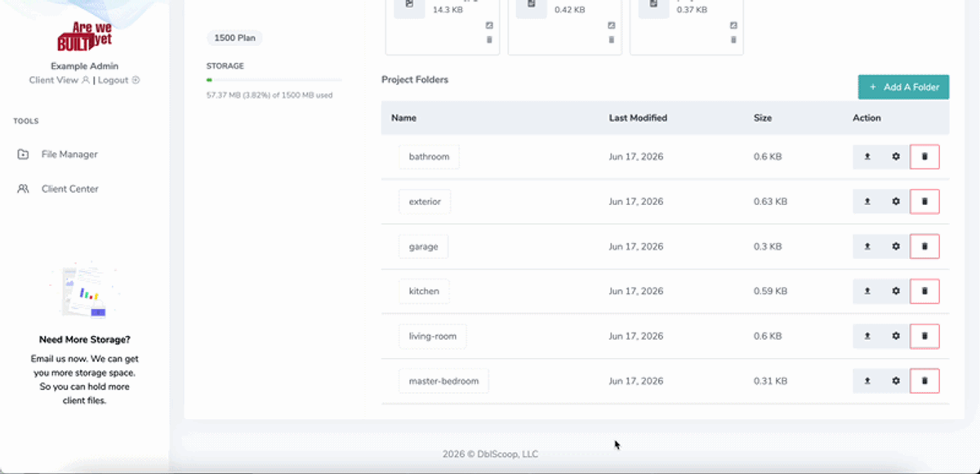This screenshot has width=980, height=474.
Task: Open the garage folder
Action: (423, 246)
